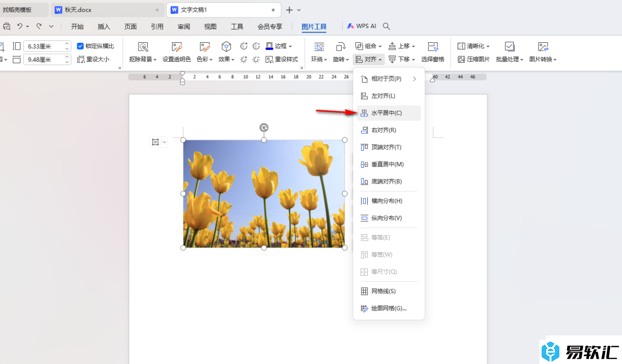Image resolution: width=622 pixels, height=364 pixels.
Task: Click the Undo arrow in quick access toolbar
Action: pyautogui.click(x=20, y=26)
